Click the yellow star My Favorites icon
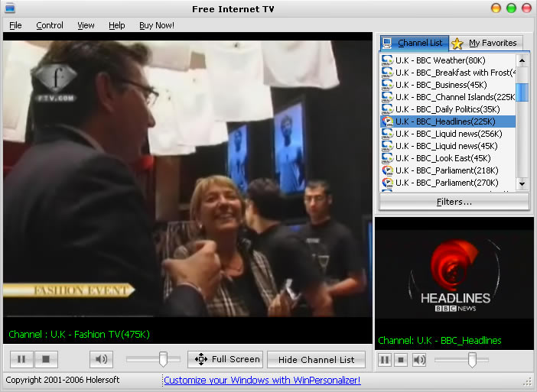Viewport: 537px width, 392px height. [x=457, y=44]
